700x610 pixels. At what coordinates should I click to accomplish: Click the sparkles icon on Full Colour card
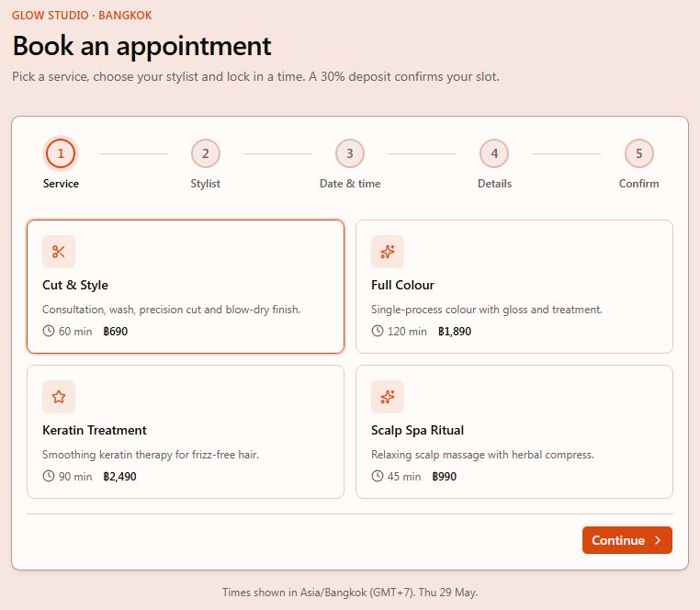coord(387,252)
